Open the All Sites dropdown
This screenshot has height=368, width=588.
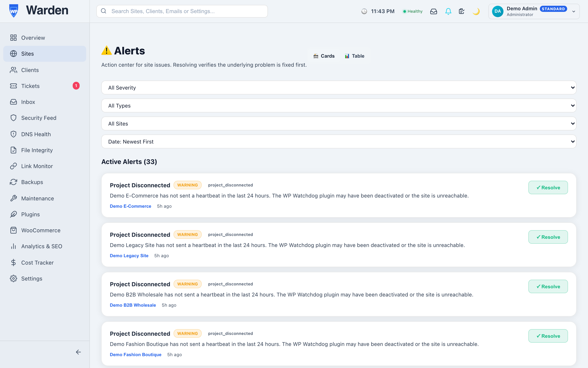[x=339, y=124]
